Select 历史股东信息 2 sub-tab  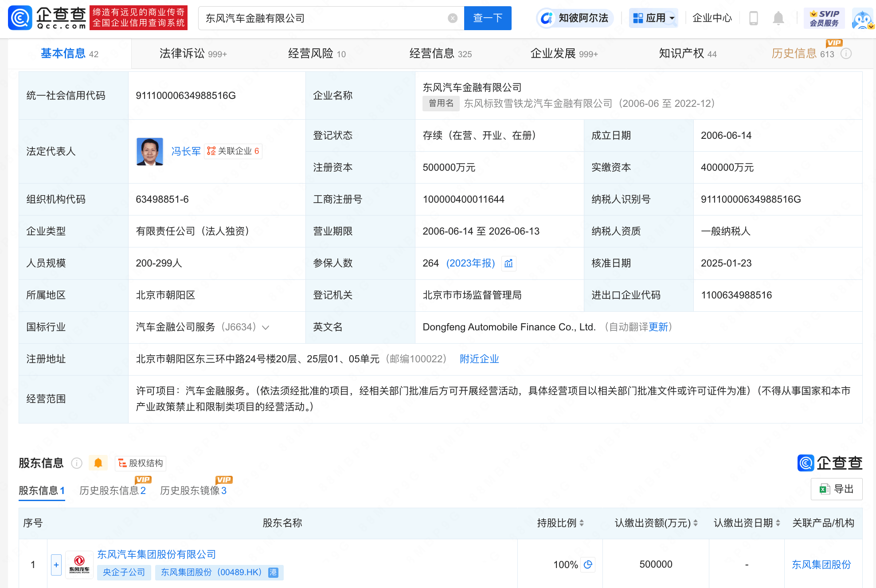pos(113,490)
